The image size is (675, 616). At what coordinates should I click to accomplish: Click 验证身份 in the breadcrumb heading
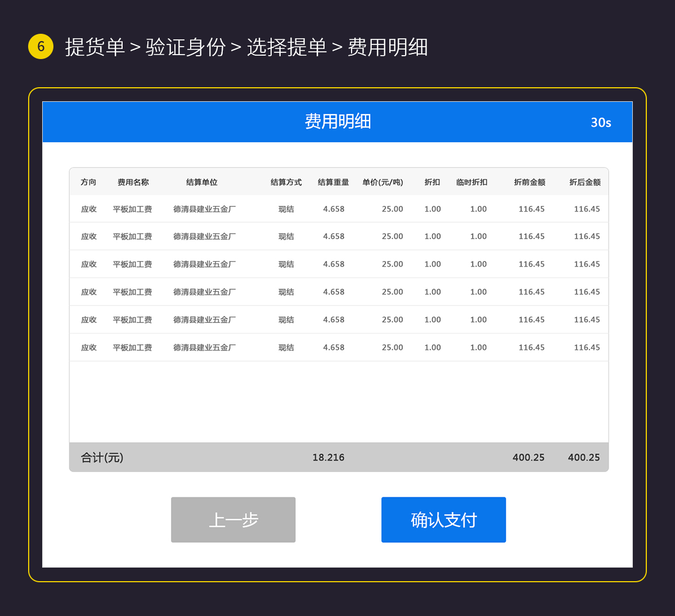tap(186, 47)
